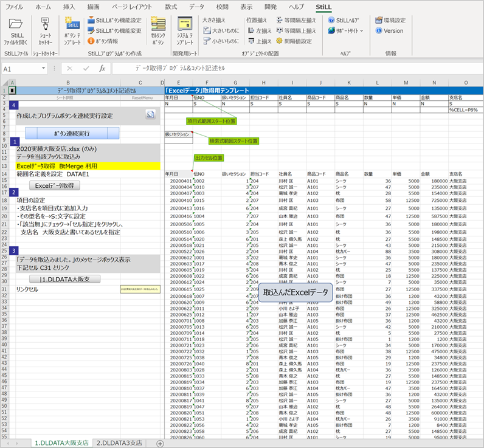
Task: Open the StiLL help icon
Action: 331,21
